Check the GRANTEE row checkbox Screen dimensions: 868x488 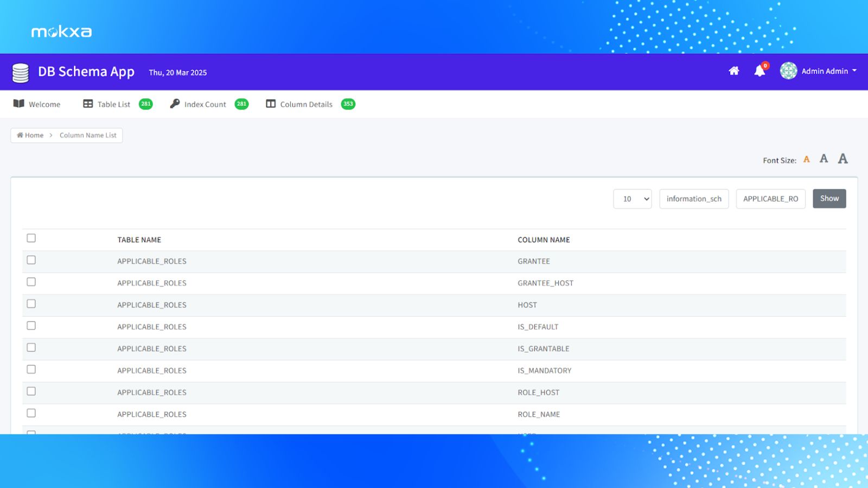tap(31, 260)
